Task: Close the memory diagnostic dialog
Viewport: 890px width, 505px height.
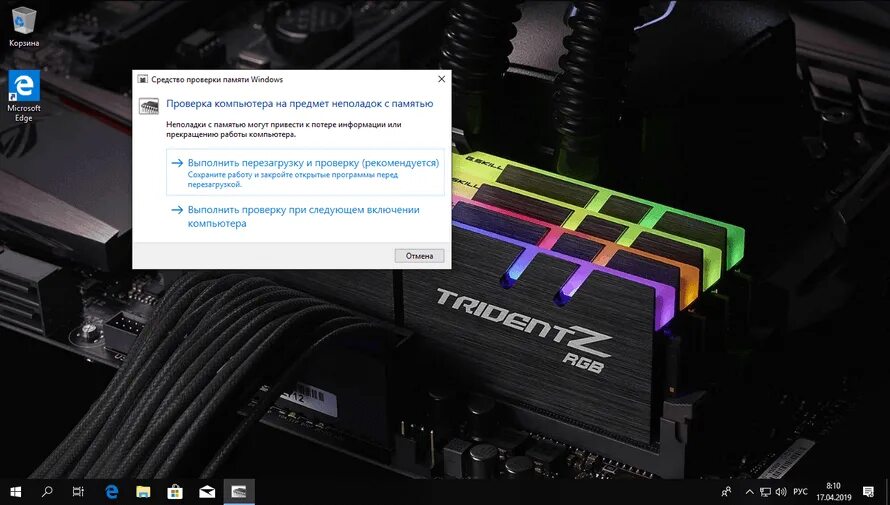Action: pos(442,79)
